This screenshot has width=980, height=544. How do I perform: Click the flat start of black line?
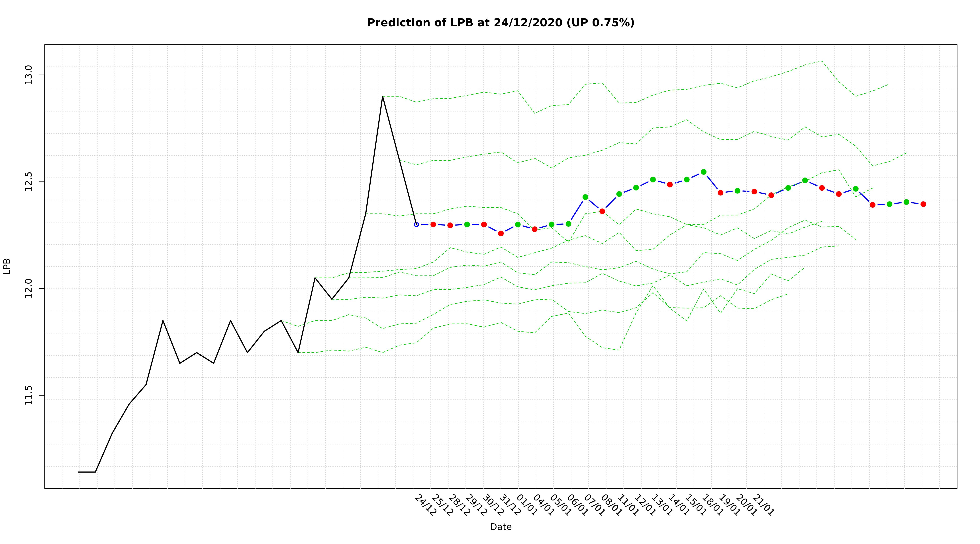pyautogui.click(x=87, y=472)
